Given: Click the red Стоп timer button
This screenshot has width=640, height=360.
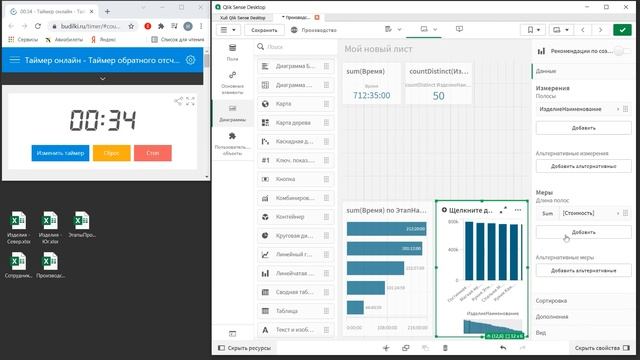Looking at the screenshot, I should click(x=153, y=153).
